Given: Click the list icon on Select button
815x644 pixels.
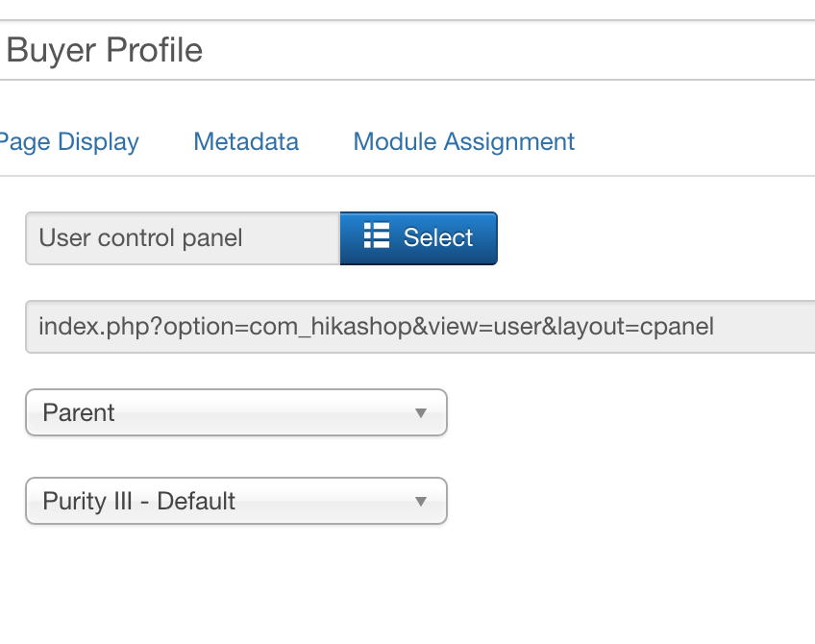Looking at the screenshot, I should pos(376,237).
